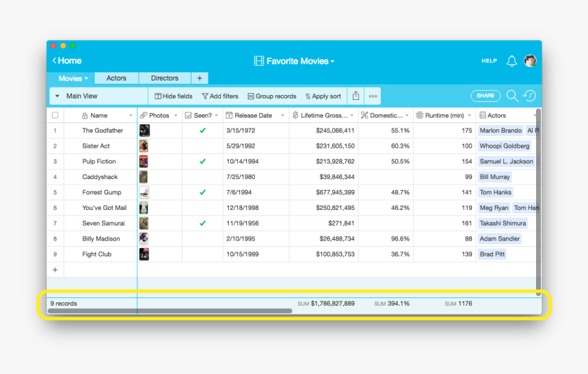This screenshot has height=374, width=588.
Task: Click Add filters in toolbar
Action: (220, 96)
